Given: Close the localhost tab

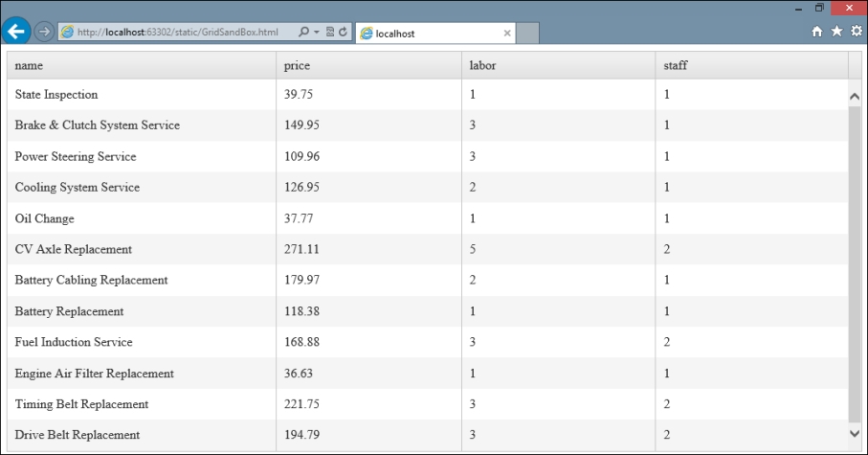Looking at the screenshot, I should coord(507,34).
